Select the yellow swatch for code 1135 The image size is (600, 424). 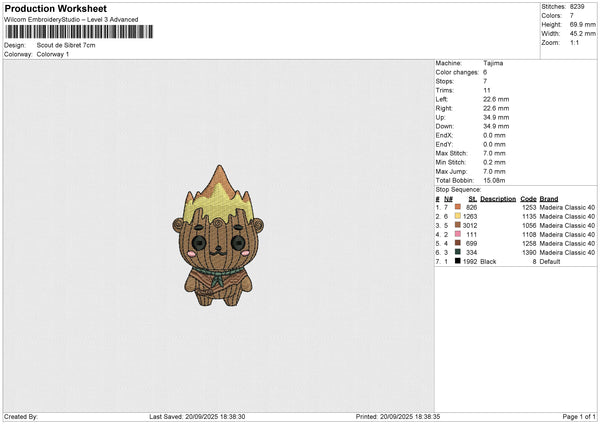(x=458, y=216)
